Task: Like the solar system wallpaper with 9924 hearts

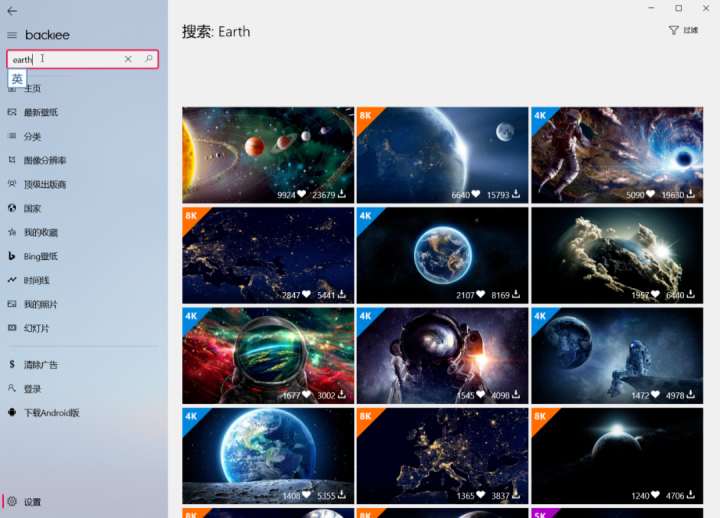Action: [x=301, y=194]
